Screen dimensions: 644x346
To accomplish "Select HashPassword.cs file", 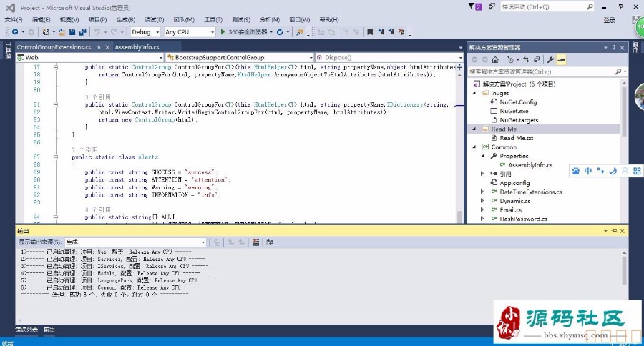I will point(524,219).
